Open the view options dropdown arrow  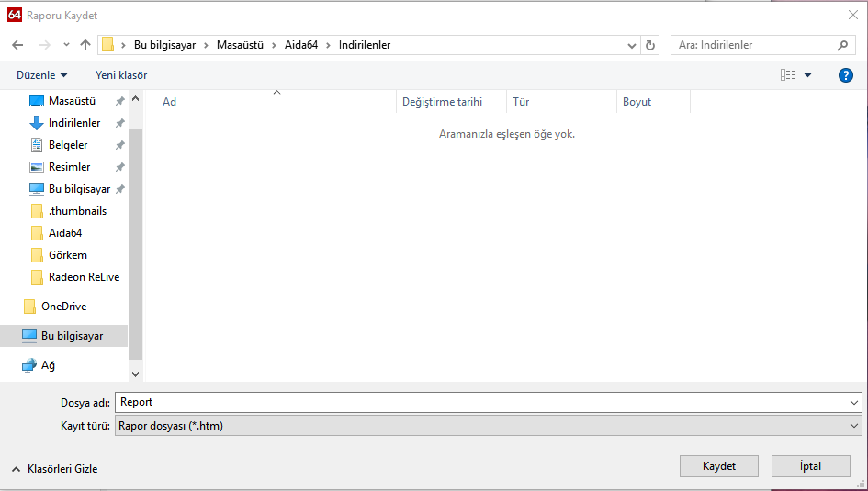pyautogui.click(x=807, y=75)
